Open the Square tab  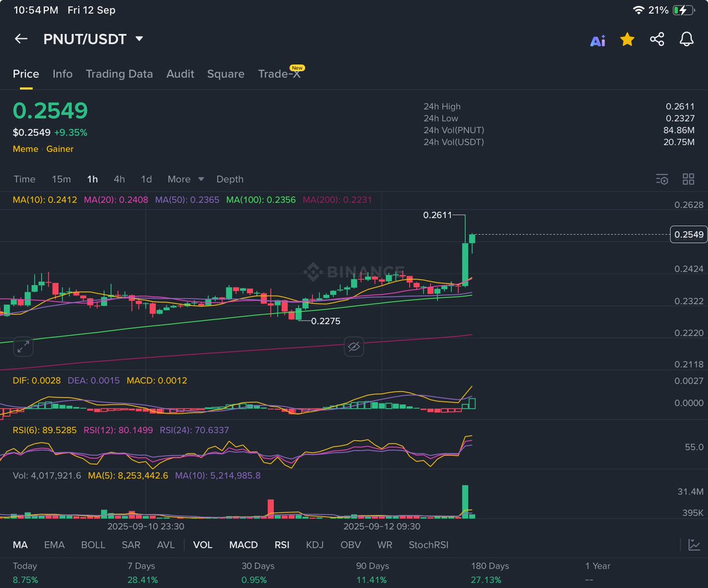[225, 74]
